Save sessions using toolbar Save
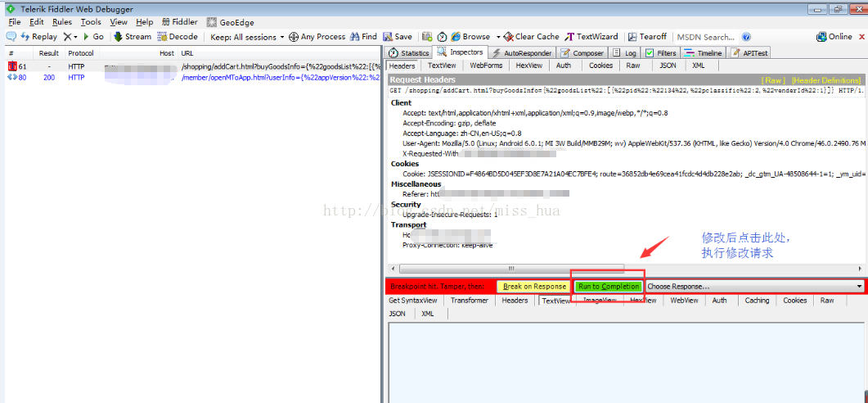Viewport: 868px width, 403px height. [398, 37]
